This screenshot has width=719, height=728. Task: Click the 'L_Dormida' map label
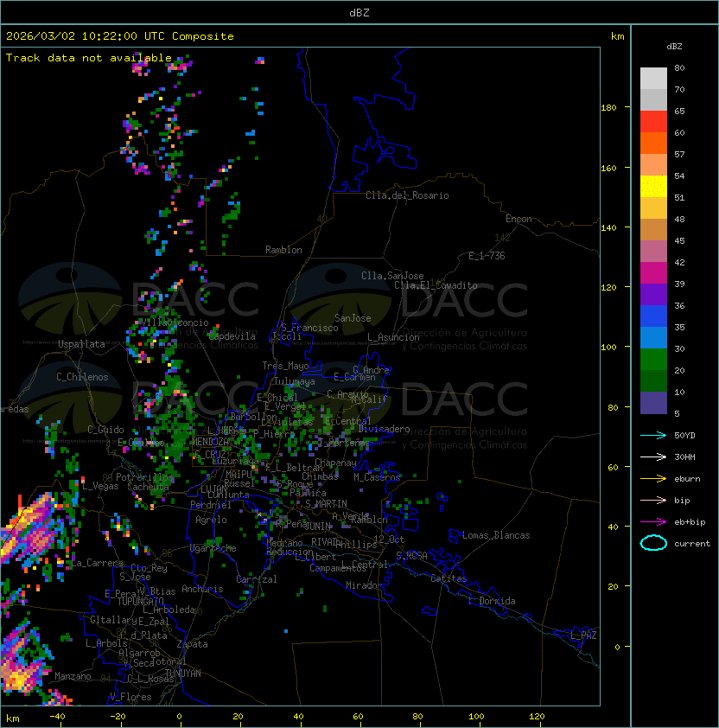tap(492, 601)
